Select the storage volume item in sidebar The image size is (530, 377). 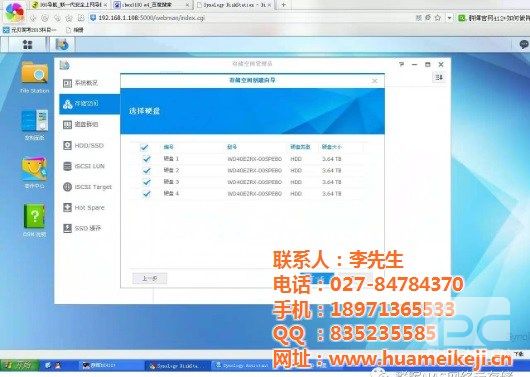click(90, 104)
